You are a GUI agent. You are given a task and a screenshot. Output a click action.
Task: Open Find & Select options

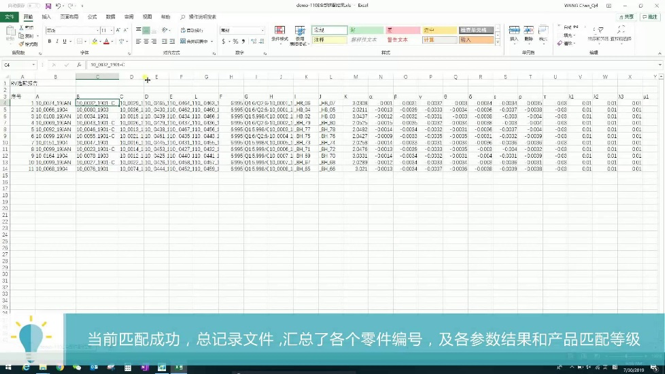pos(621,34)
